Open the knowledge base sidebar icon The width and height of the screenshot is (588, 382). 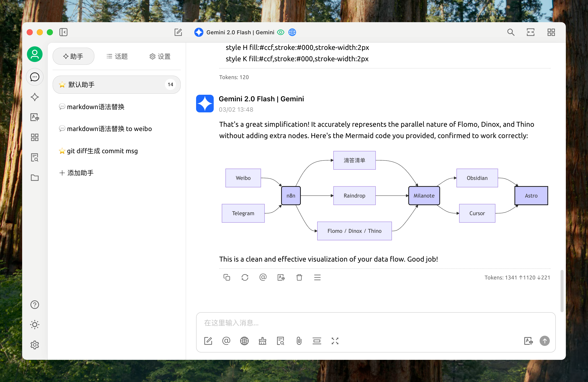pos(35,157)
